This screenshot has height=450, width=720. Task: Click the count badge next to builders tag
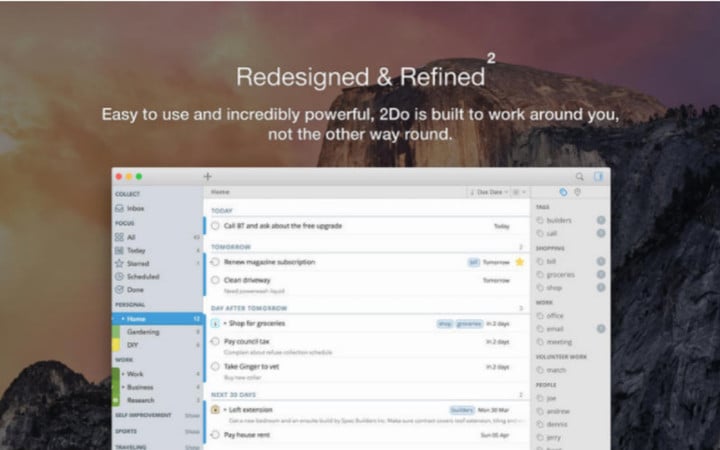[x=601, y=220]
